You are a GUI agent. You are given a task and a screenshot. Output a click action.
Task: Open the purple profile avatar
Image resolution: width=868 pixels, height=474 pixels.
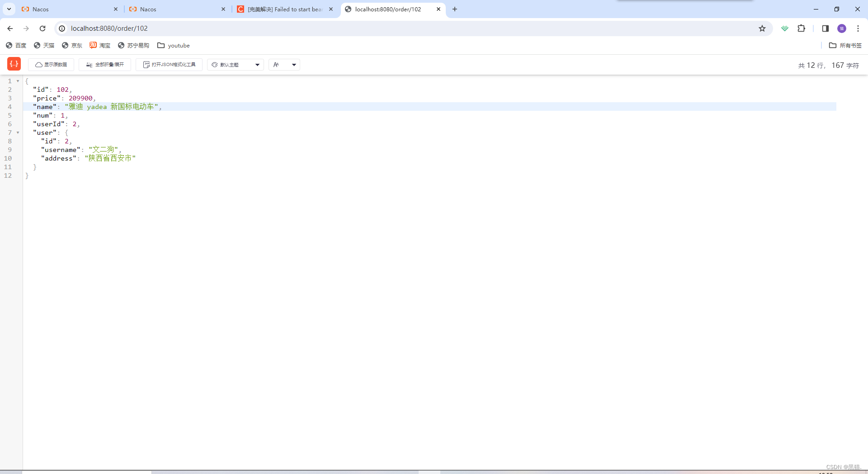[842, 28]
